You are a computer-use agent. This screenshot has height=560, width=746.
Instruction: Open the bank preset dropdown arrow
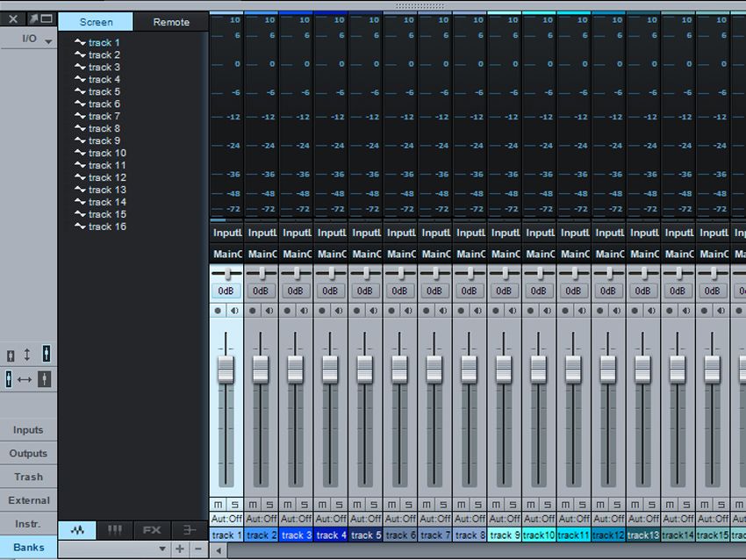click(x=162, y=549)
